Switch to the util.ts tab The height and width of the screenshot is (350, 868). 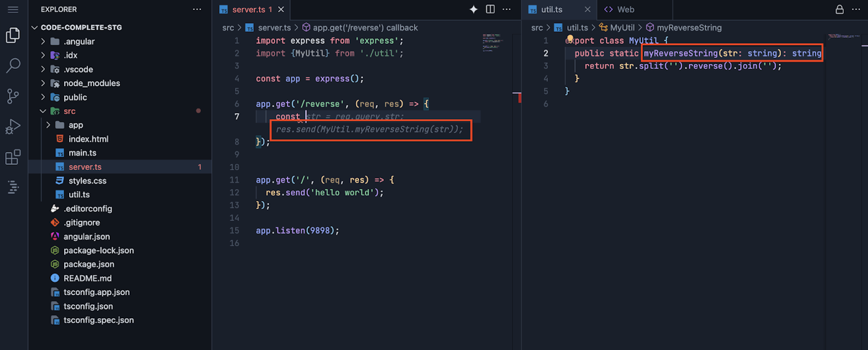[559, 10]
